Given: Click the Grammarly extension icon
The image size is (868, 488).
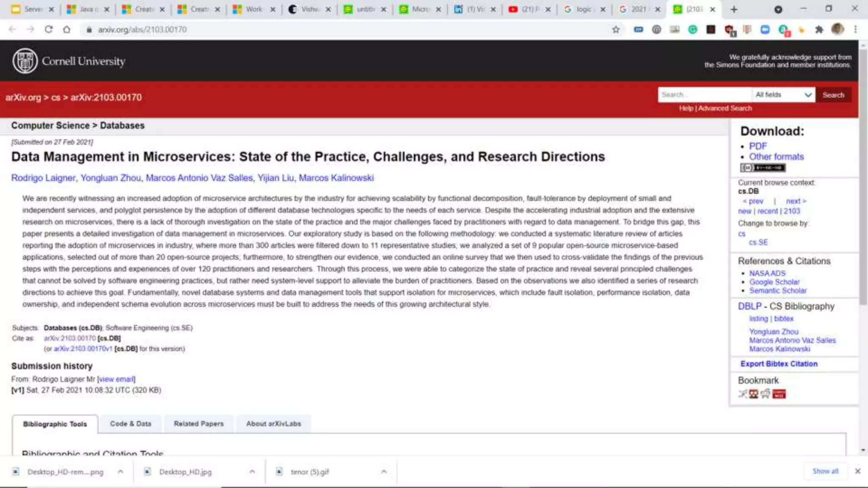Looking at the screenshot, I should point(693,30).
